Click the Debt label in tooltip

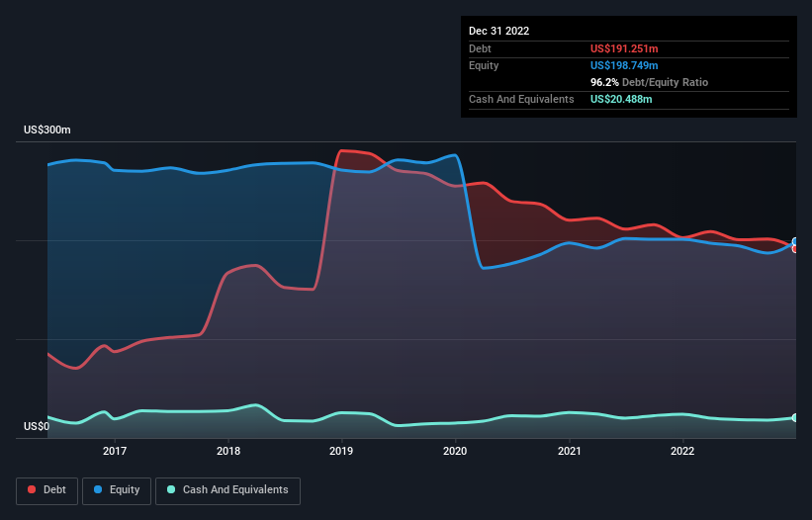coord(480,48)
